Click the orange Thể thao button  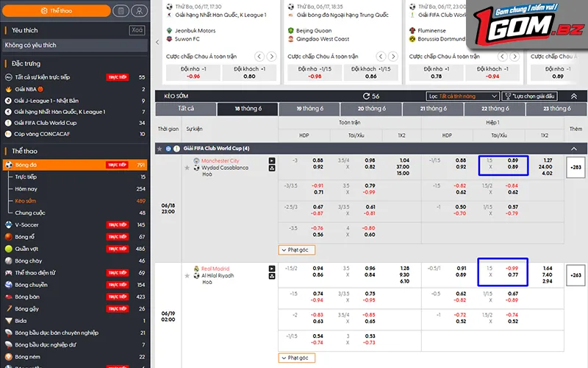click(57, 11)
